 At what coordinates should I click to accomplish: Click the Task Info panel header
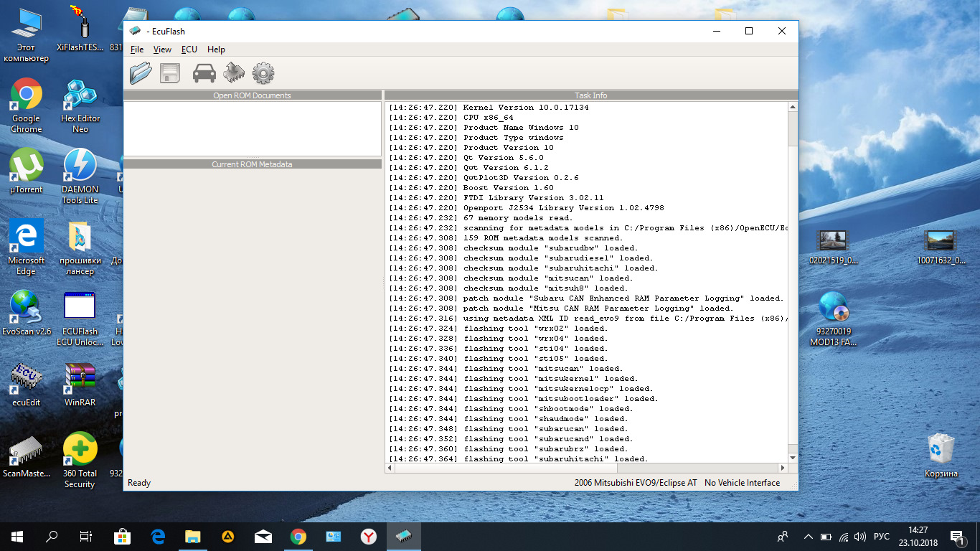point(591,95)
